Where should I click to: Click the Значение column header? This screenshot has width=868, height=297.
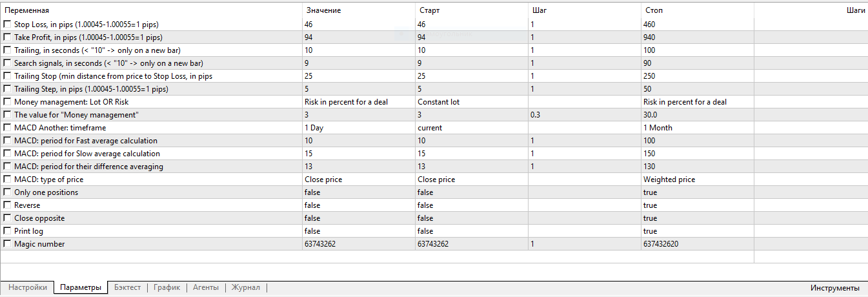(323, 10)
